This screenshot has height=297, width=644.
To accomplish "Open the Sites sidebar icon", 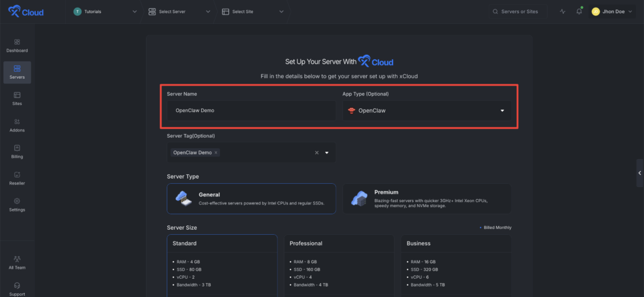I will tap(17, 98).
